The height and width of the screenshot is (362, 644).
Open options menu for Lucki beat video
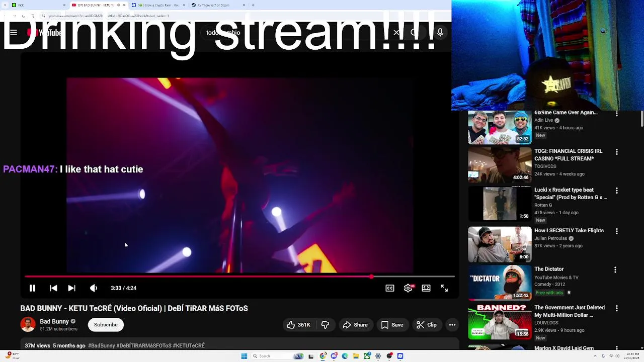point(617,191)
